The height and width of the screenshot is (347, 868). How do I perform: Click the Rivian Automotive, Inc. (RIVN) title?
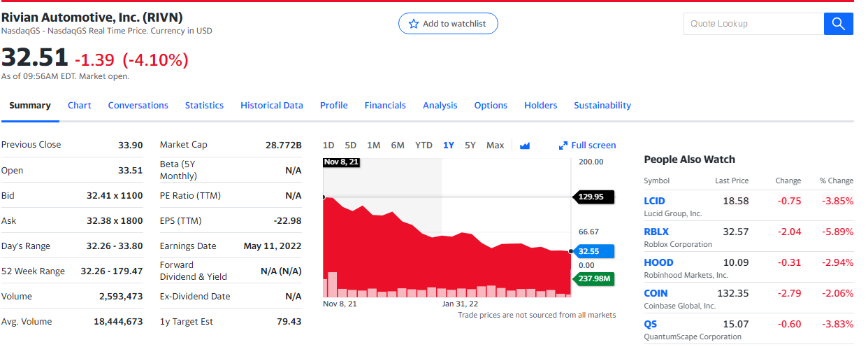[92, 17]
